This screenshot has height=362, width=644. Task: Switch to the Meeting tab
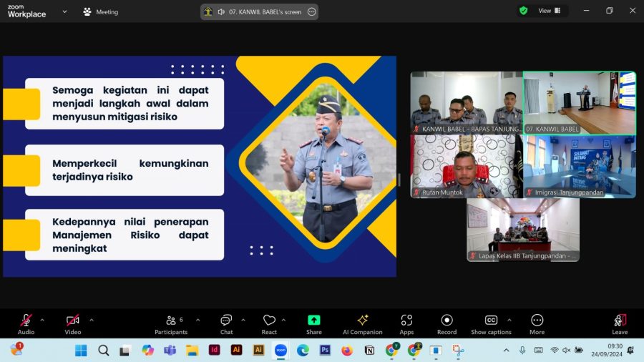click(x=100, y=11)
